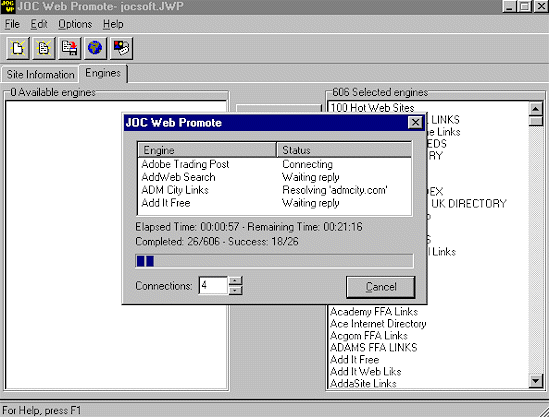Select the Engines tab
The height and width of the screenshot is (418, 550).
(x=103, y=73)
